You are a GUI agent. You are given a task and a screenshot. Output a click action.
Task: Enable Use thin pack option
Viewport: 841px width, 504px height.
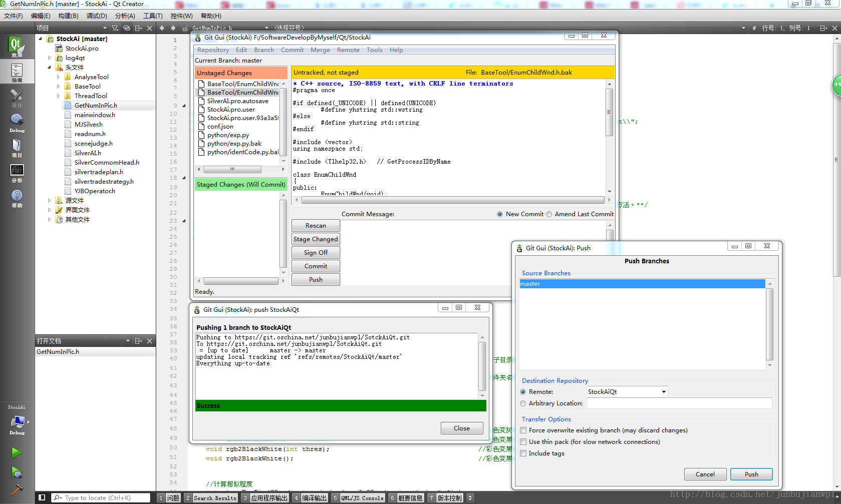[523, 442]
